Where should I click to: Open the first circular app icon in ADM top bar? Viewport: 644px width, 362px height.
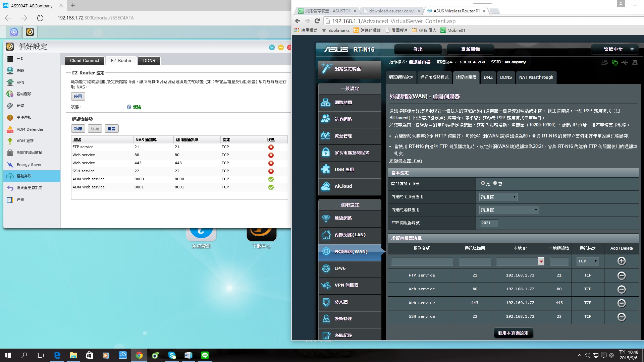tap(14, 32)
